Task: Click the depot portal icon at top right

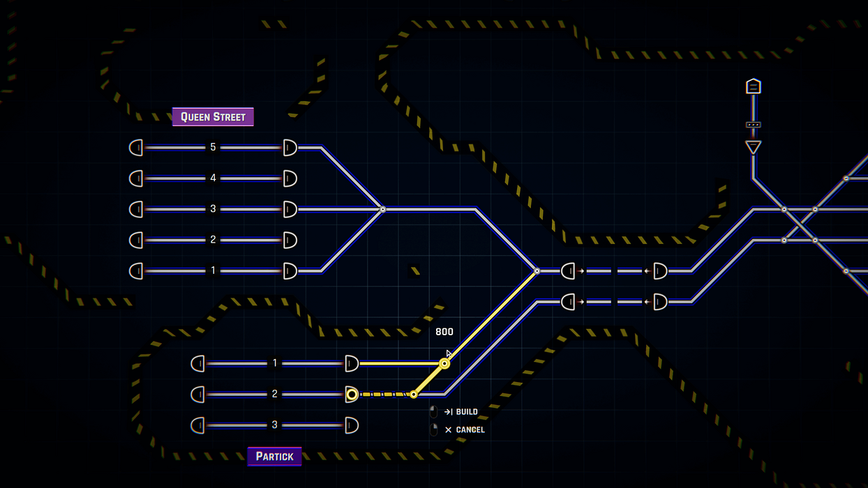Action: point(752,86)
